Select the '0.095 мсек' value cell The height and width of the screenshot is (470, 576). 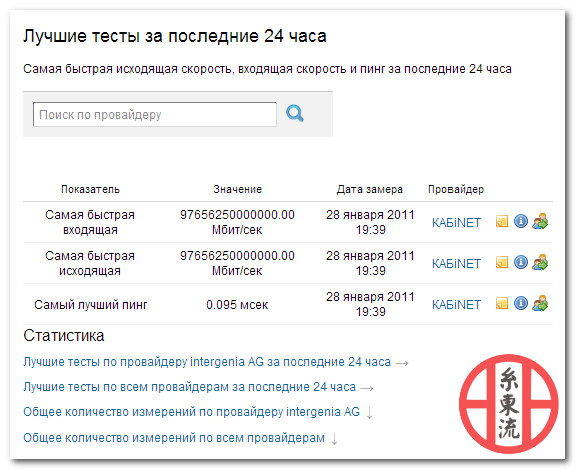click(x=237, y=305)
